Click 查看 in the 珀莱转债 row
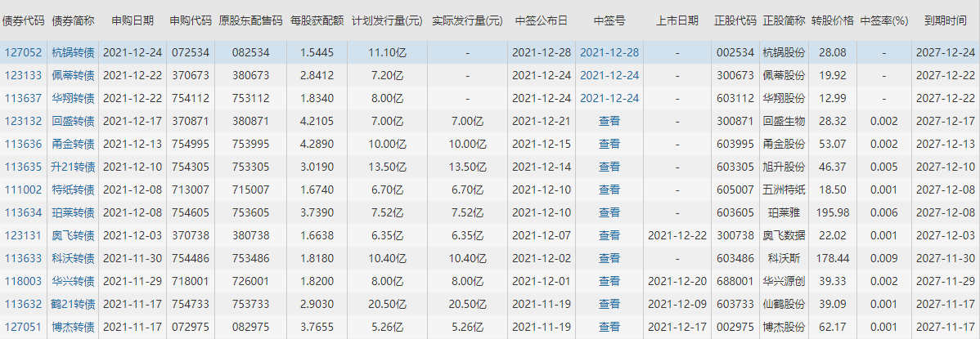 pyautogui.click(x=609, y=212)
